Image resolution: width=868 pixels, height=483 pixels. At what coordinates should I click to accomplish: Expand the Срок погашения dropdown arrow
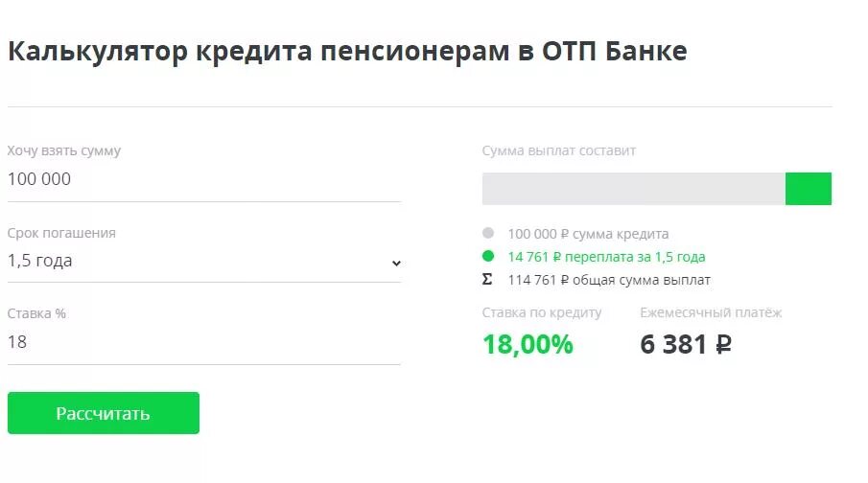[396, 263]
